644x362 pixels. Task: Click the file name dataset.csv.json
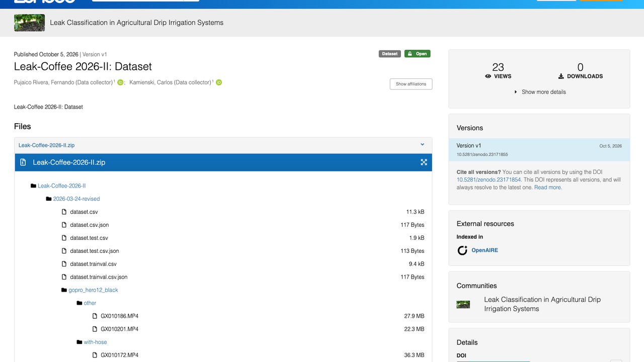[90, 225]
